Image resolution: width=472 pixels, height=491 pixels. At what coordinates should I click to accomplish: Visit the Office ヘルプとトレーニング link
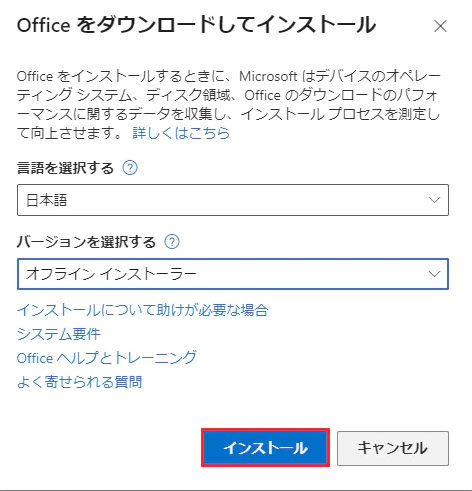(x=107, y=358)
